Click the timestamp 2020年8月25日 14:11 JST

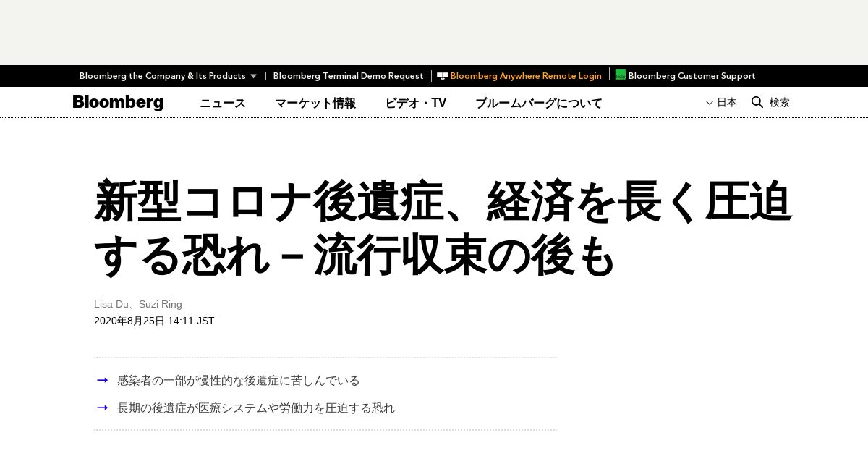[154, 321]
